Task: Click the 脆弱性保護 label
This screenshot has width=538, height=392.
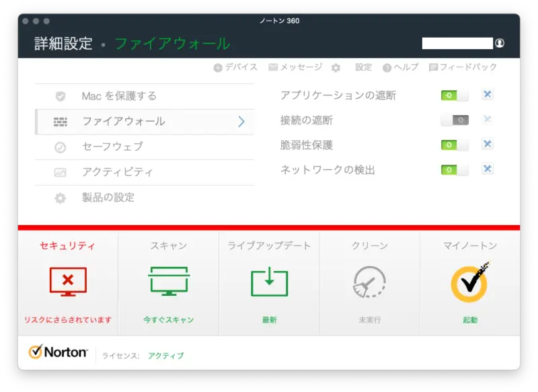Action: 307,145
